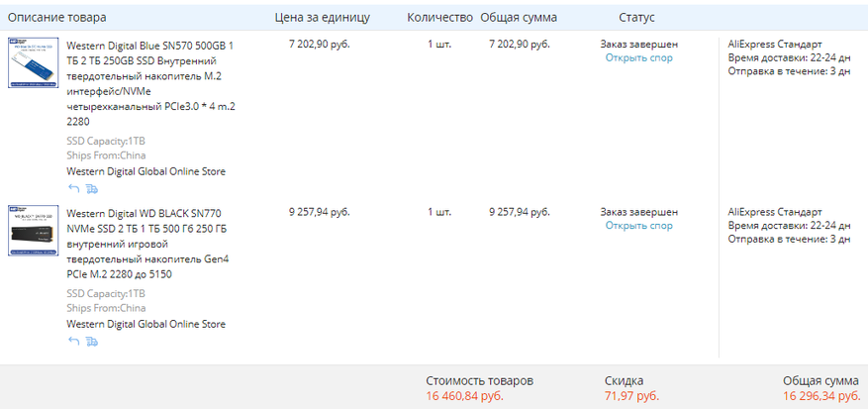Image resolution: width=868 pixels, height=409 pixels.
Task: Click the return arrow icon under the SN570 item
Action: 73,188
